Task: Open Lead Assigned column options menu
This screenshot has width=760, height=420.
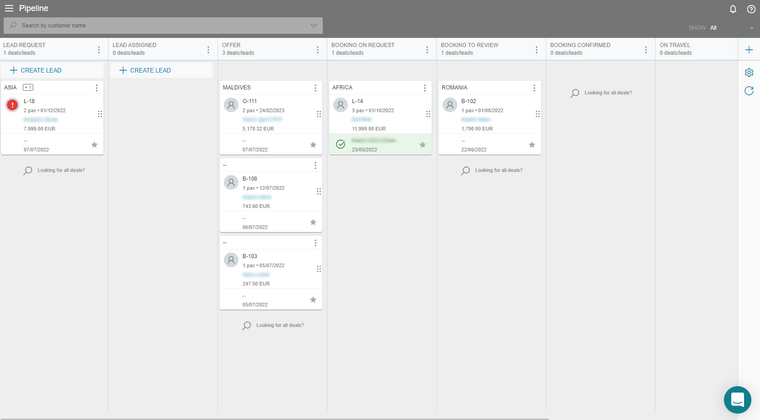Action: [208, 49]
